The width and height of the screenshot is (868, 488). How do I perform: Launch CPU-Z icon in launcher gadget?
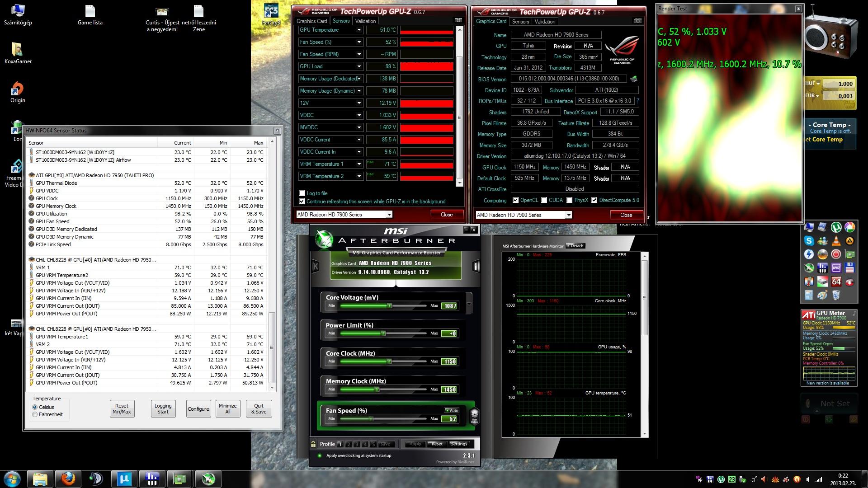pos(836,268)
